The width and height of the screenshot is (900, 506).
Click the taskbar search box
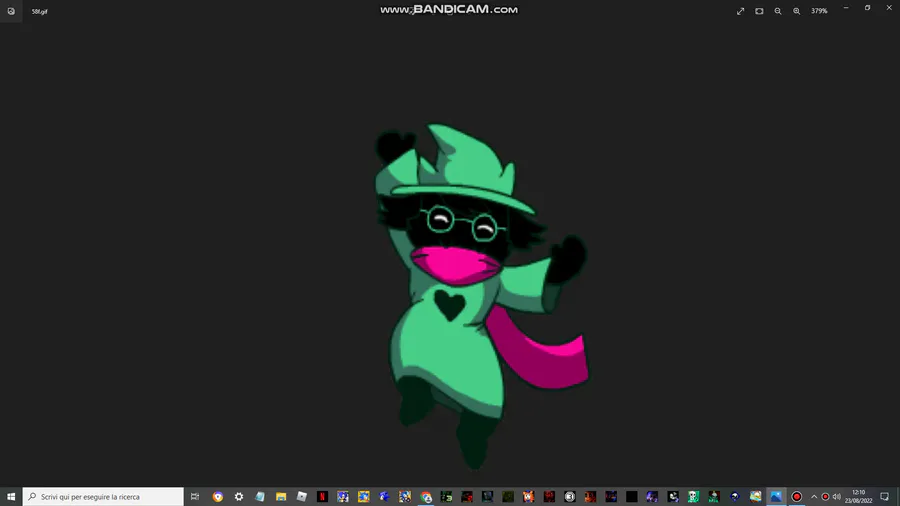coord(103,497)
